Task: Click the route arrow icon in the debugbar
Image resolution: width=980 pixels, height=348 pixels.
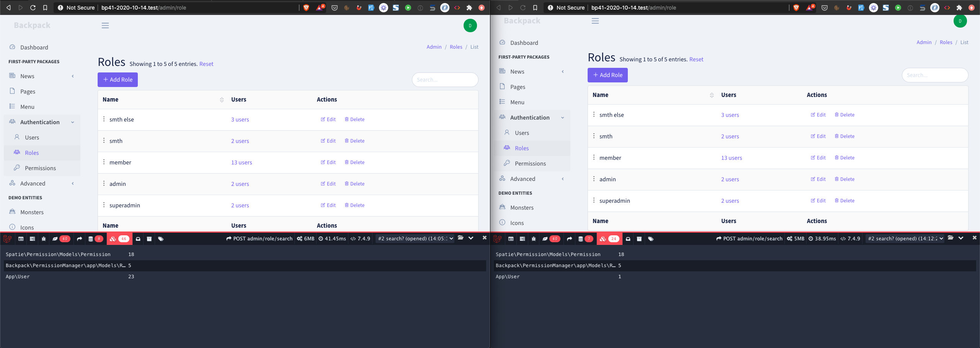Action: coord(79,238)
